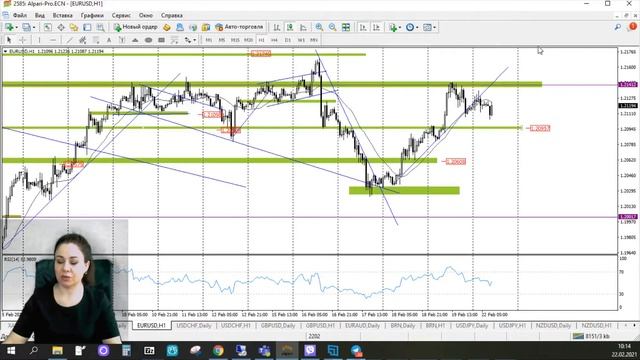Viewport: 640px width, 360px height.
Task: Switch timeframe to M1
Action: click(x=209, y=40)
